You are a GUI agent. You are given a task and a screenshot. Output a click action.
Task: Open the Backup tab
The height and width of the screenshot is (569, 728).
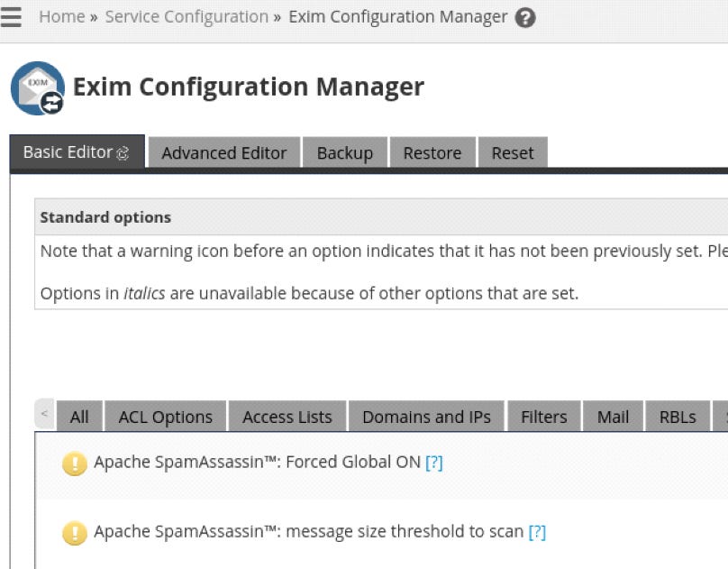tap(344, 153)
